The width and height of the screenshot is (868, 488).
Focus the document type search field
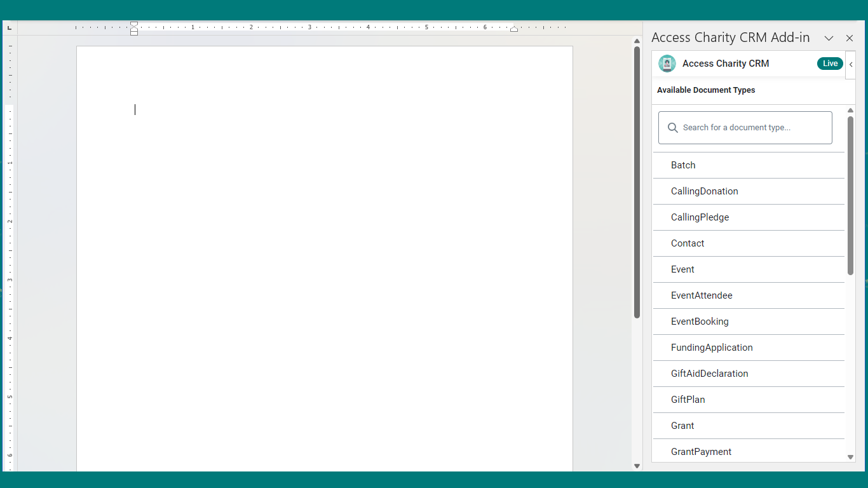(x=745, y=128)
